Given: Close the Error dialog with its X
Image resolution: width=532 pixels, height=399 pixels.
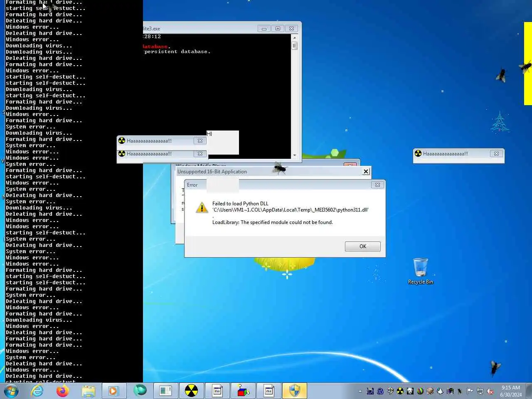Looking at the screenshot, I should tap(377, 185).
